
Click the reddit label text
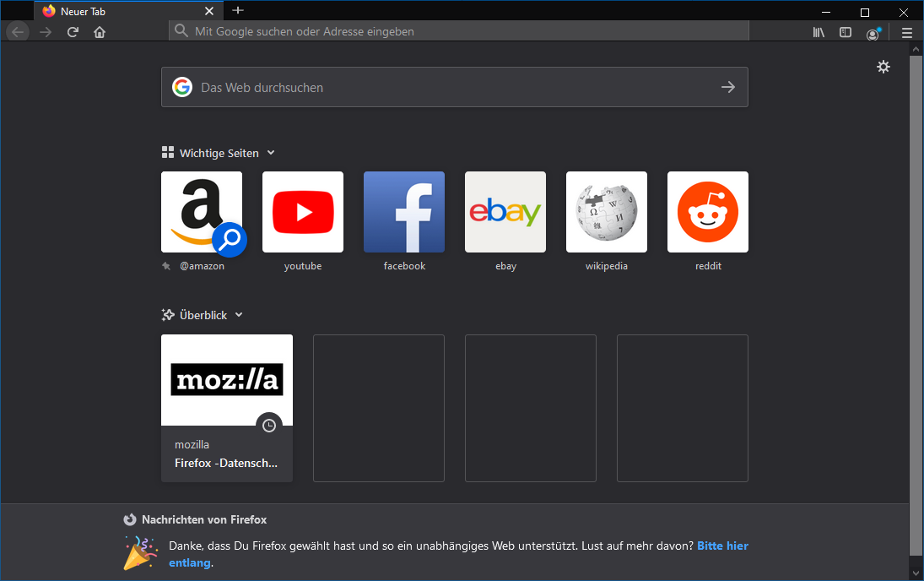pos(708,266)
